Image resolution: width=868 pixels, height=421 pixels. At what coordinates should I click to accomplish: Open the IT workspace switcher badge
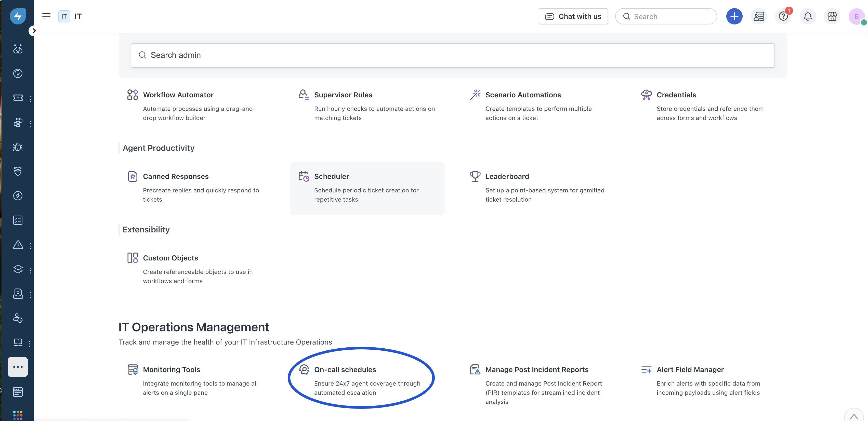pyautogui.click(x=64, y=17)
